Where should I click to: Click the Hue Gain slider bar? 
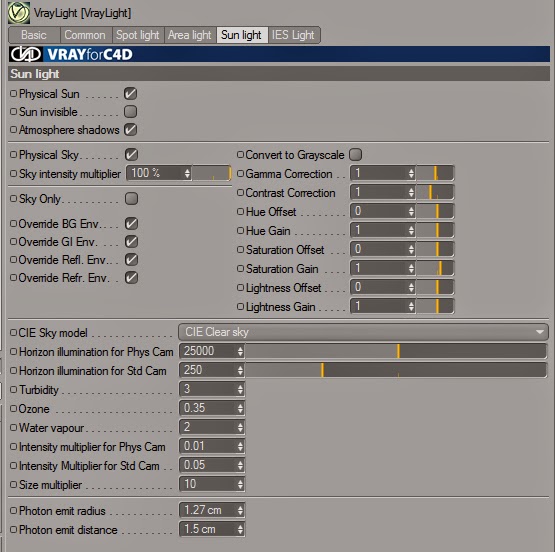point(435,230)
